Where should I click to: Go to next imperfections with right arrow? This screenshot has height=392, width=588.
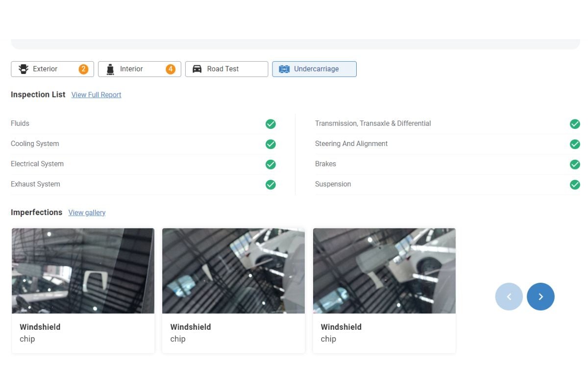pyautogui.click(x=540, y=296)
